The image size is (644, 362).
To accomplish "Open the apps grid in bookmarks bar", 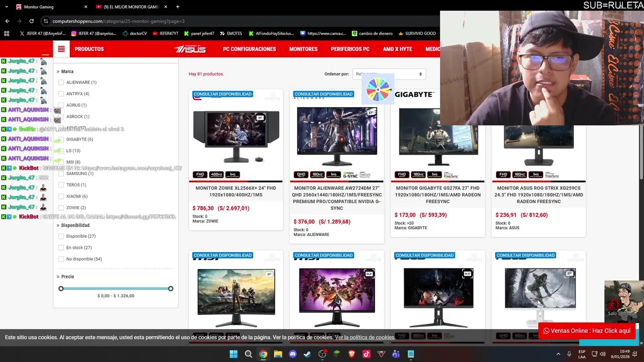I will (7, 34).
